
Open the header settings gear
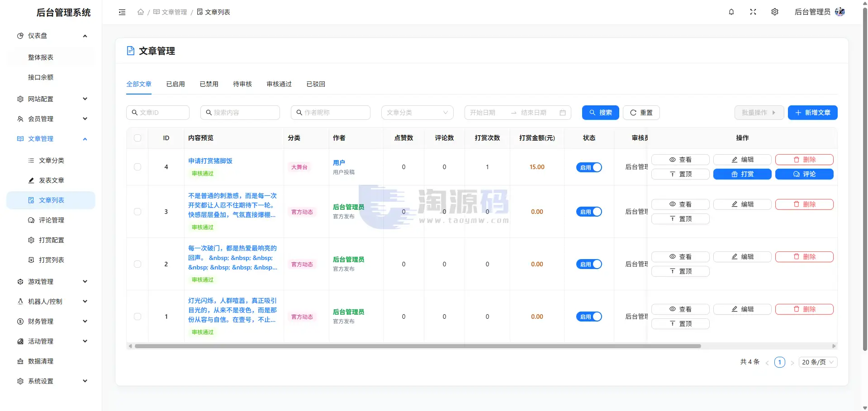tap(775, 12)
